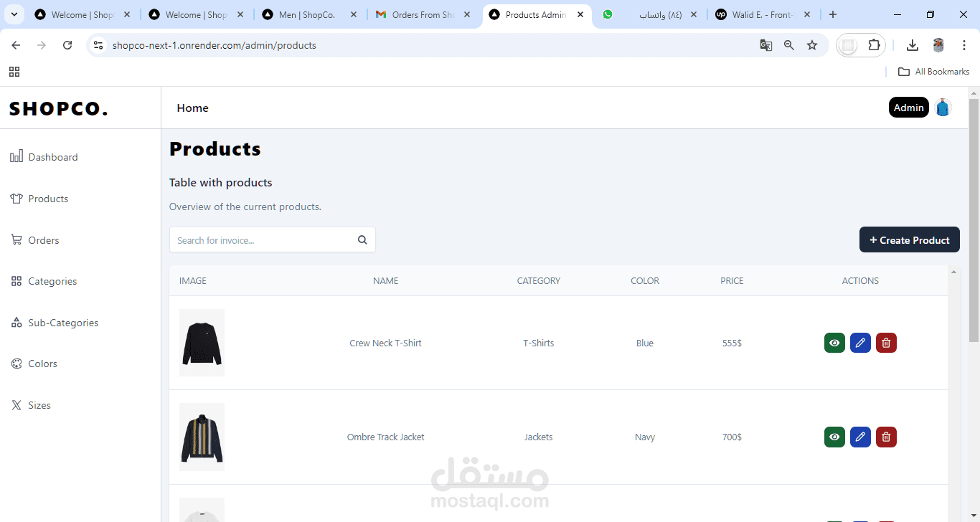
Task: Click the Home link in header
Action: (192, 108)
